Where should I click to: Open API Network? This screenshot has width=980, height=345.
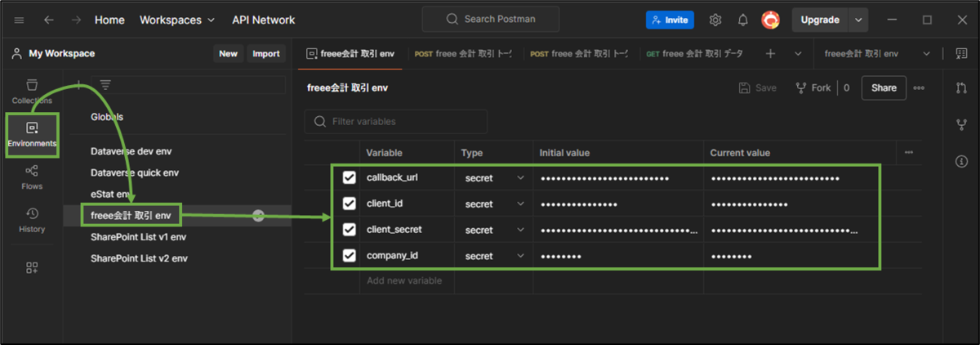pyautogui.click(x=264, y=20)
